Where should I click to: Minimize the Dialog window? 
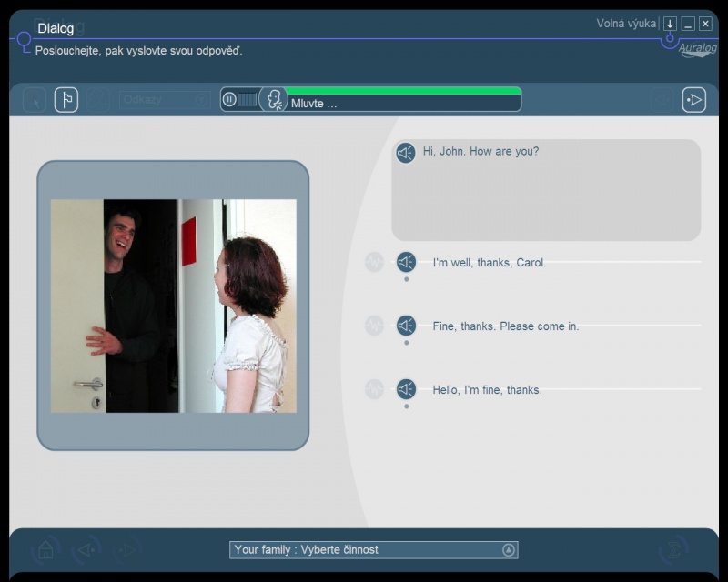688,24
